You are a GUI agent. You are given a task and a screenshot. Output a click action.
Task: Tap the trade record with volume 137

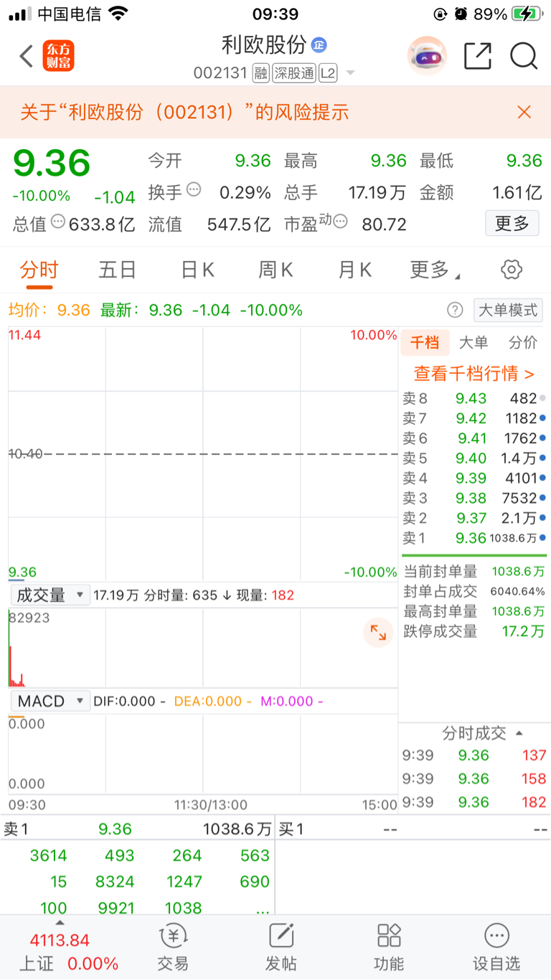click(474, 755)
